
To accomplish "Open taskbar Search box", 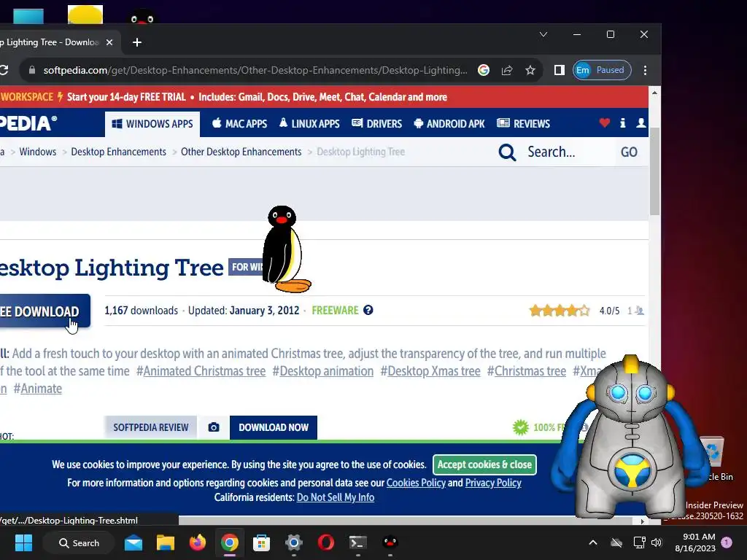I will click(x=79, y=542).
